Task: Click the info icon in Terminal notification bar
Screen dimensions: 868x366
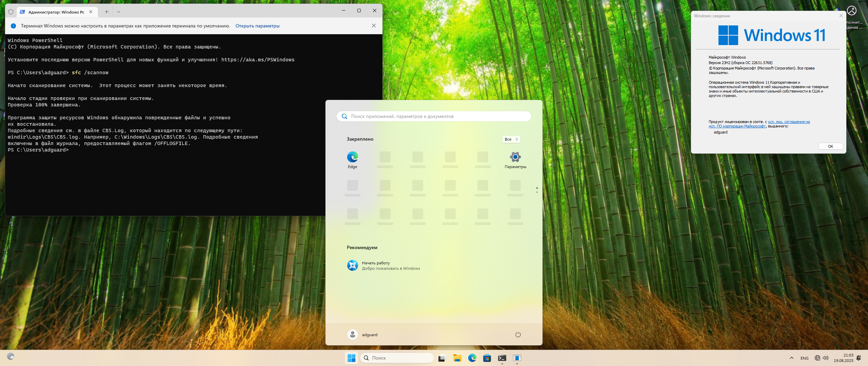Action: pos(13,26)
